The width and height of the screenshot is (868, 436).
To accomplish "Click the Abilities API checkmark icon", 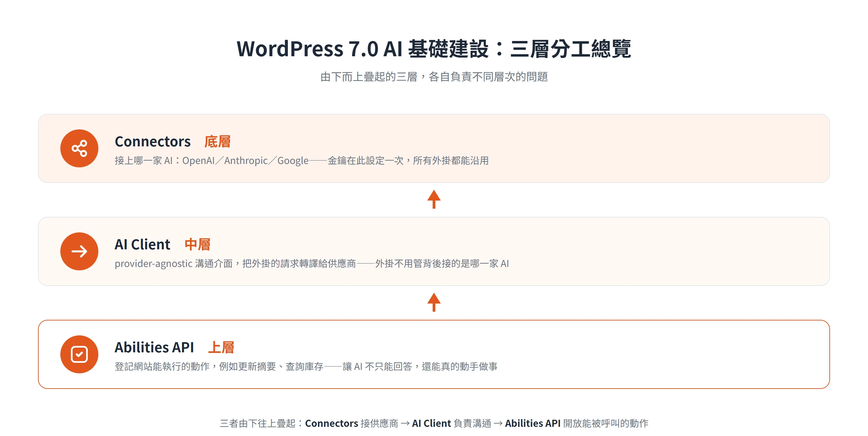I will tap(79, 354).
